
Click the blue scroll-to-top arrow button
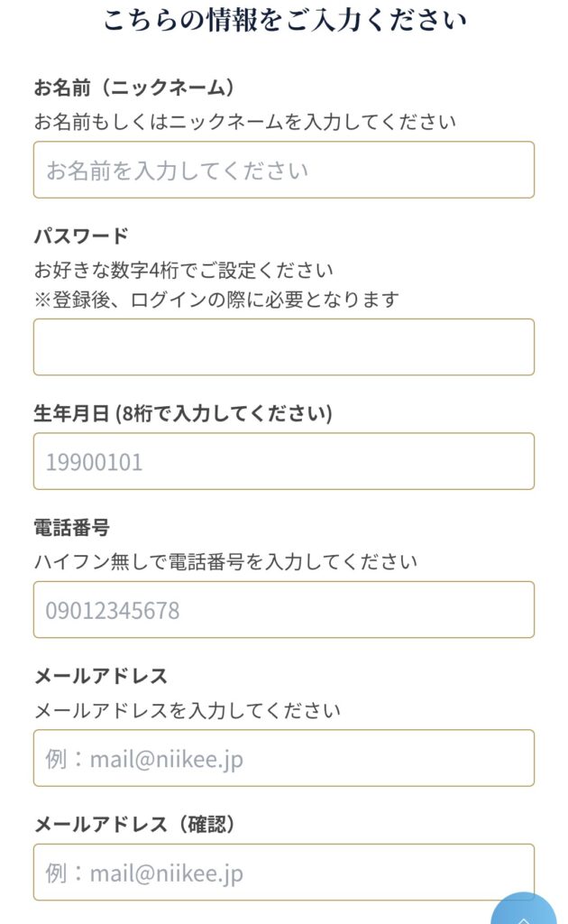(525, 910)
